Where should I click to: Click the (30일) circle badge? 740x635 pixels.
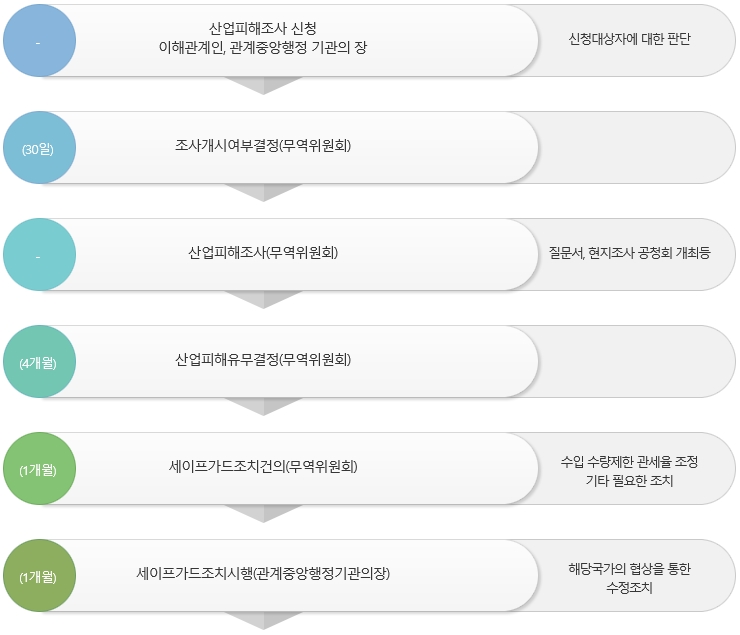click(x=39, y=148)
